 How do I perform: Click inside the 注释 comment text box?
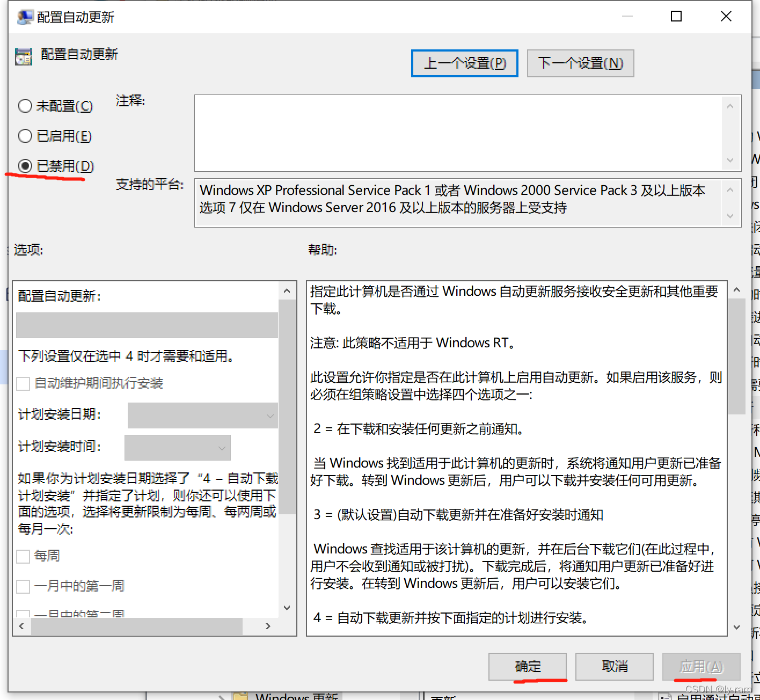point(459,133)
